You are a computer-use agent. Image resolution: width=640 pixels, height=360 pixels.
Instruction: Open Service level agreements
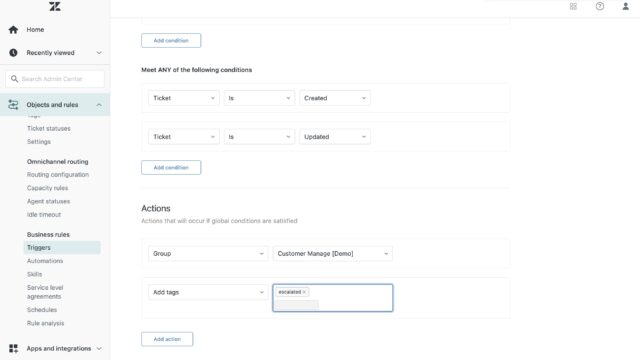click(45, 292)
